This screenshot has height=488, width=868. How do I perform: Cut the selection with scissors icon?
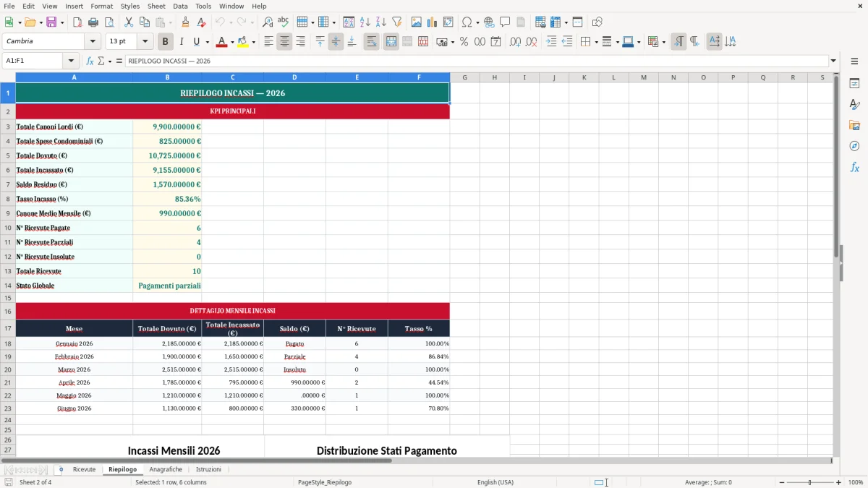pyautogui.click(x=129, y=22)
